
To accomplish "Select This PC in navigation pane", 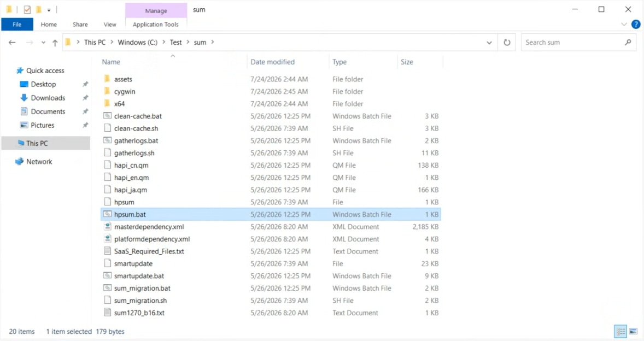I will pos(45,143).
